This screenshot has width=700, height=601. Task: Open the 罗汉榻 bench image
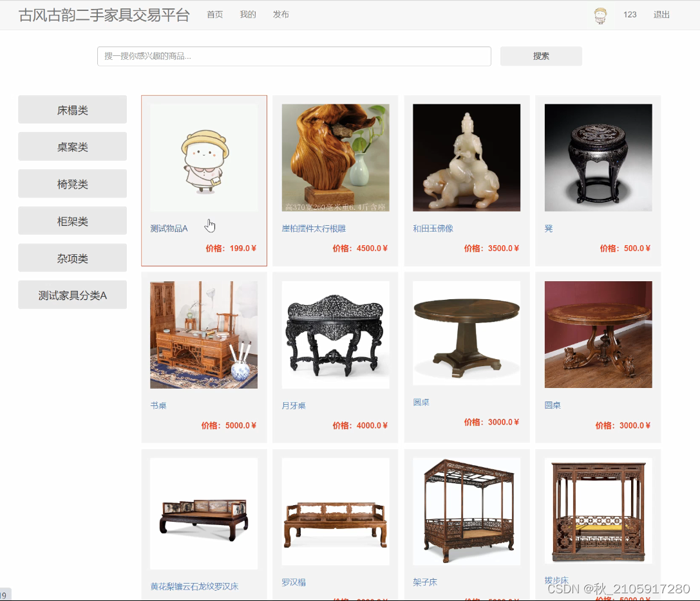click(336, 512)
